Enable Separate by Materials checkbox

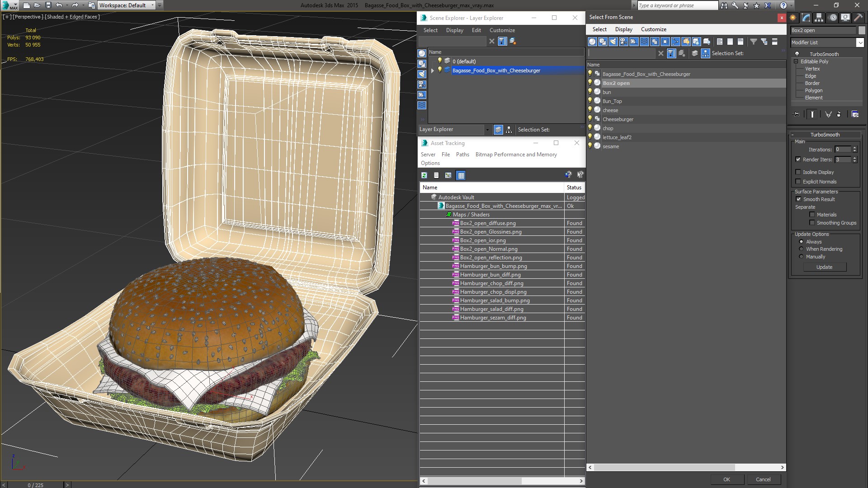pyautogui.click(x=812, y=215)
